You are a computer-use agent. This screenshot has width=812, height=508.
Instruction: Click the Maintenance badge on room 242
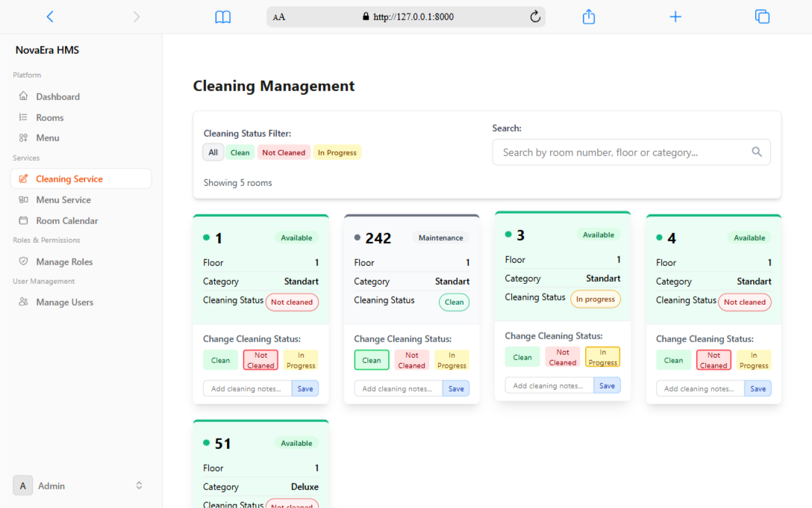[x=440, y=238]
